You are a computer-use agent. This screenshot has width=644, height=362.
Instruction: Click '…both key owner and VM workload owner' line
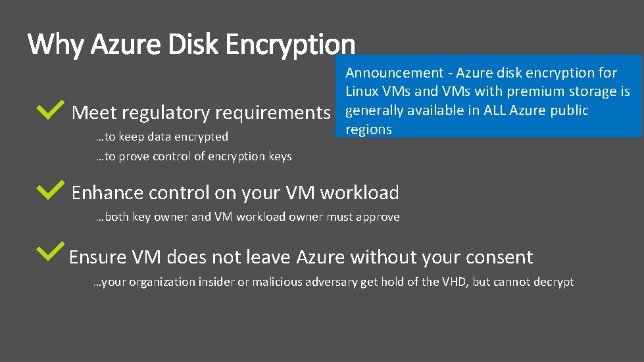click(x=247, y=217)
